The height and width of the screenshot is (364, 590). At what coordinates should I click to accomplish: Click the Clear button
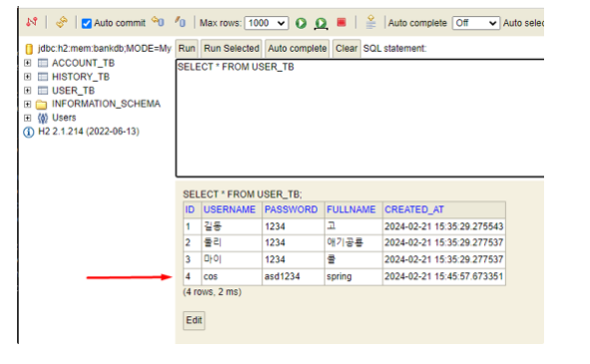pos(346,49)
